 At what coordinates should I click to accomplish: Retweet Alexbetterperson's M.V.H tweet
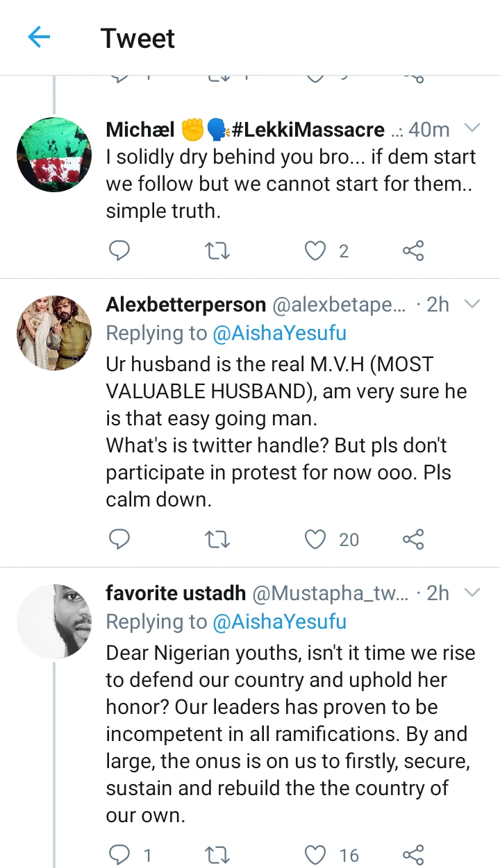click(218, 539)
